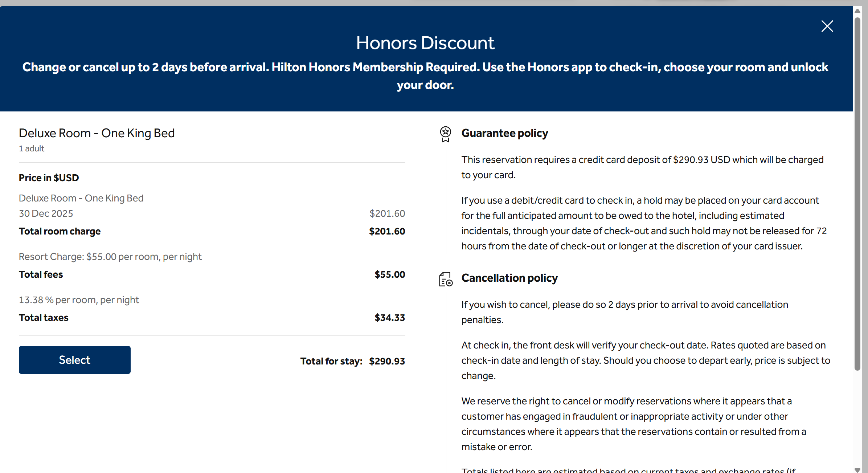The width and height of the screenshot is (868, 473).
Task: Click the vertical scrollbar thumb
Action: [857, 192]
